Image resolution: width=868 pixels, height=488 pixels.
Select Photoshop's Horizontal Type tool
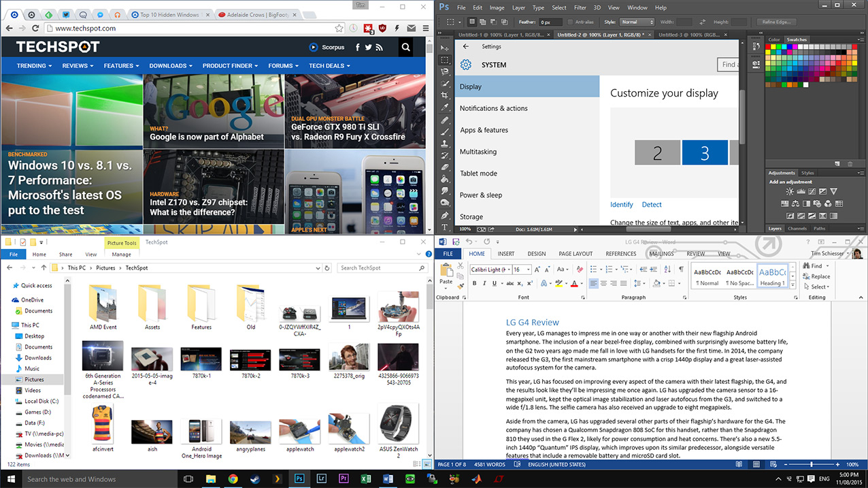pos(445,227)
